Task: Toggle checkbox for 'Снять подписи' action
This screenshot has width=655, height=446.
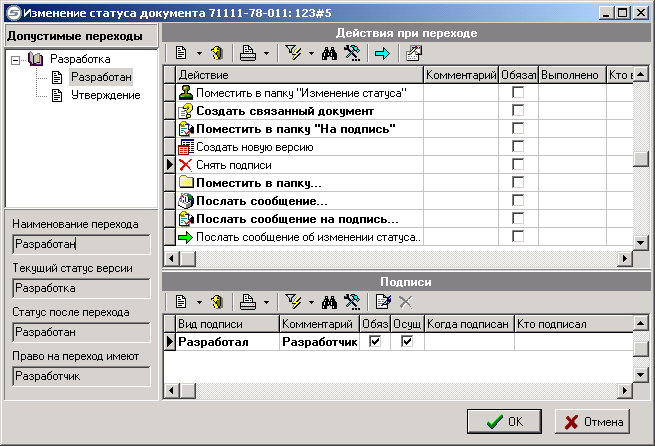Action: tap(518, 164)
